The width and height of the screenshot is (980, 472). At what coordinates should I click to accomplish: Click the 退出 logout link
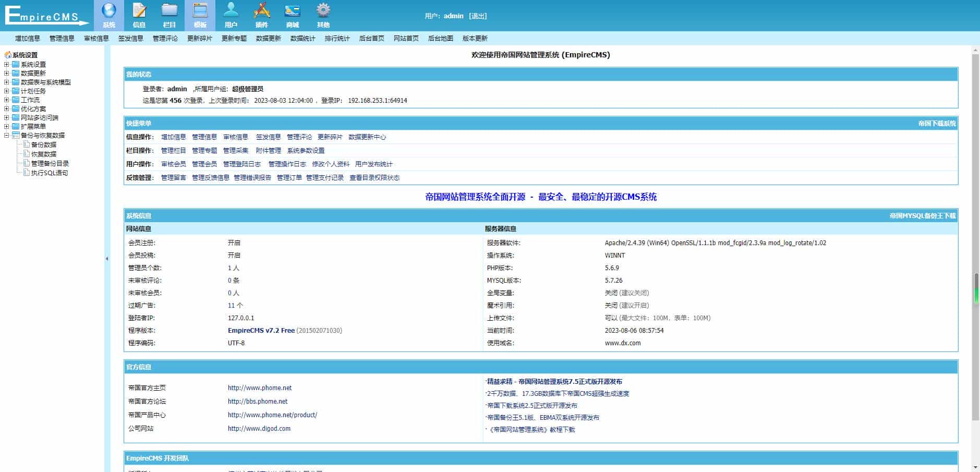click(x=478, y=16)
